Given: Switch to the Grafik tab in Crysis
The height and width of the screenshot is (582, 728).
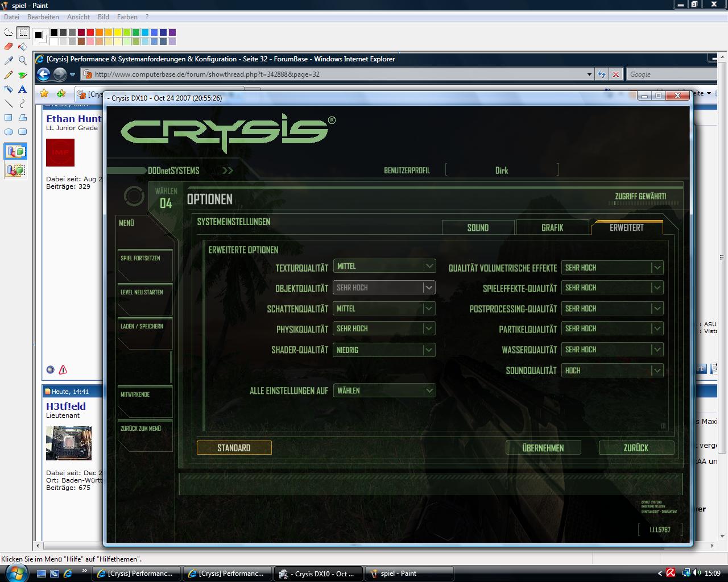Looking at the screenshot, I should 552,227.
